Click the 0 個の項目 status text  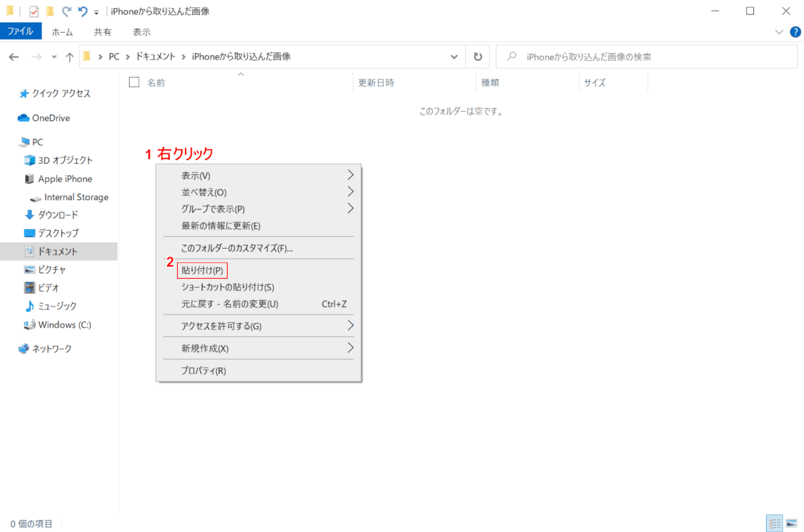click(31, 524)
